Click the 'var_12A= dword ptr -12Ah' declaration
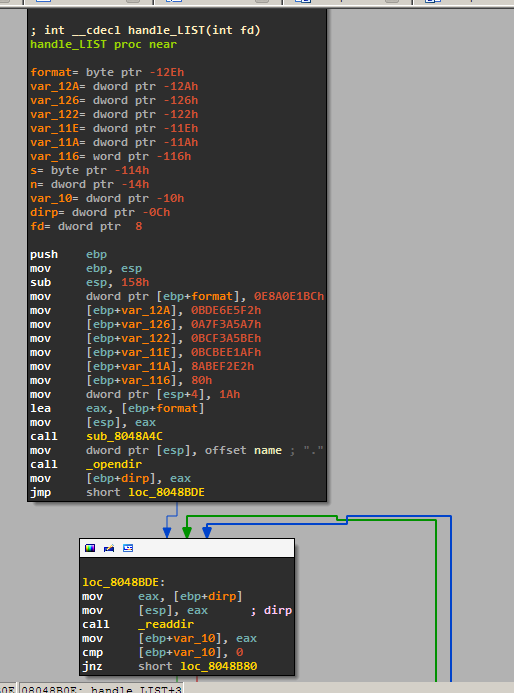The height and width of the screenshot is (693, 514). pyautogui.click(x=114, y=86)
